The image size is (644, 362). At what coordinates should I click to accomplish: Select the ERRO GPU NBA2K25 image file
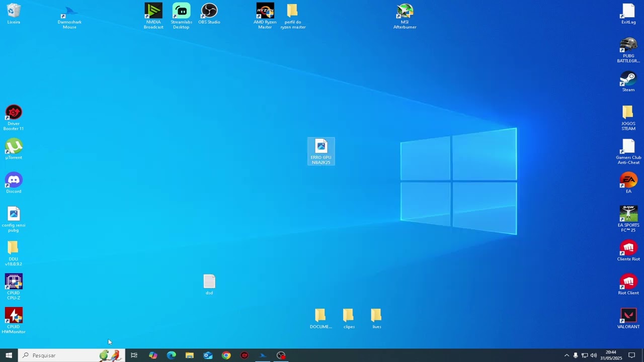321,152
